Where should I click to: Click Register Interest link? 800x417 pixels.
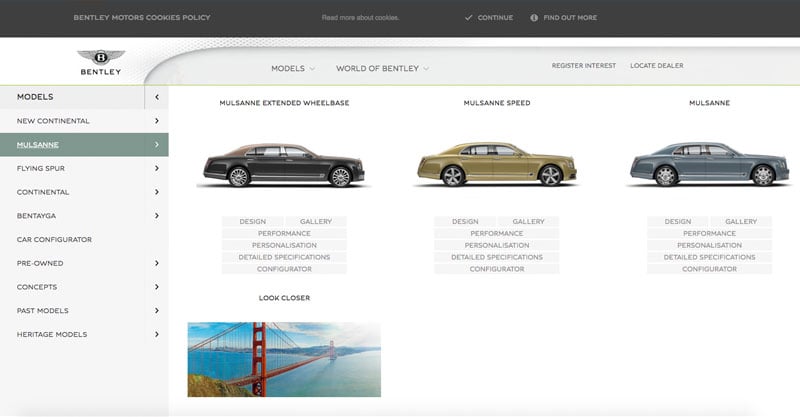click(x=584, y=66)
